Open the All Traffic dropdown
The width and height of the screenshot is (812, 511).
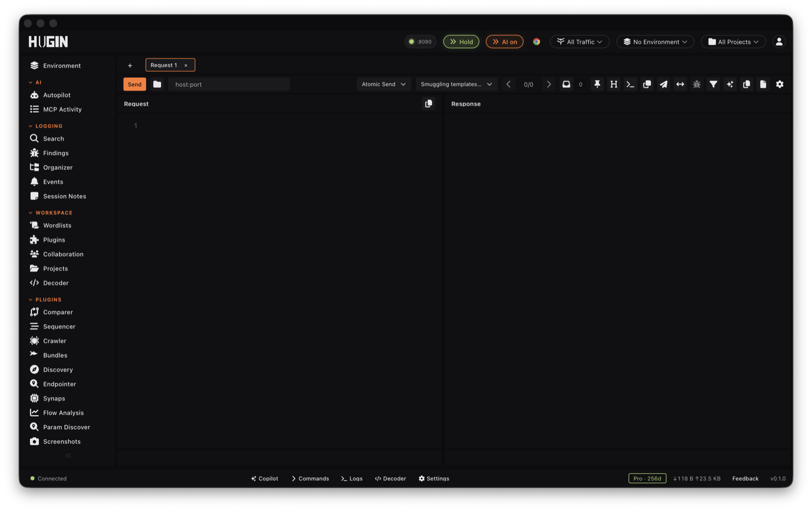click(580, 42)
